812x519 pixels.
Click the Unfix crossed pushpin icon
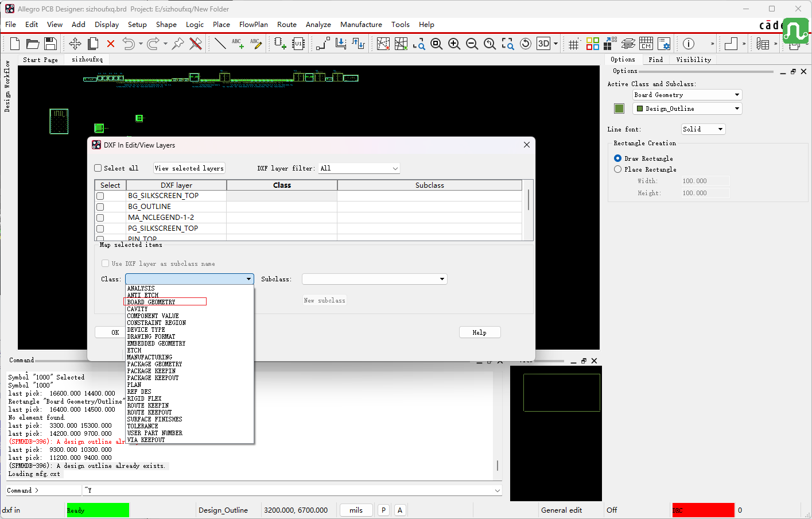point(196,44)
